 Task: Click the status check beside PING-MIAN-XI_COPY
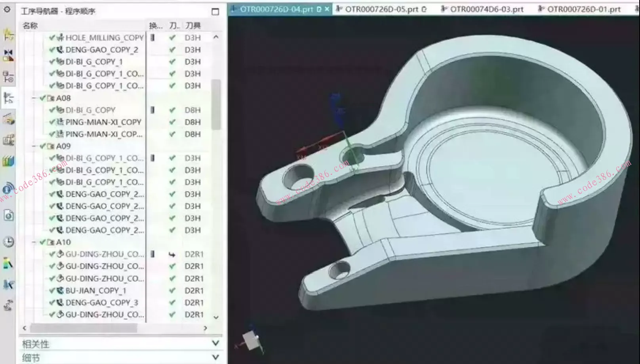[52, 122]
